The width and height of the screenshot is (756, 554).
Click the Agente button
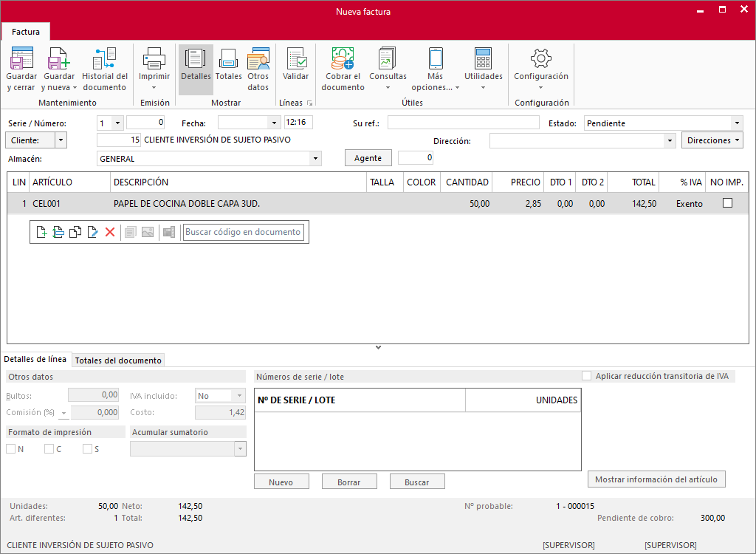368,158
